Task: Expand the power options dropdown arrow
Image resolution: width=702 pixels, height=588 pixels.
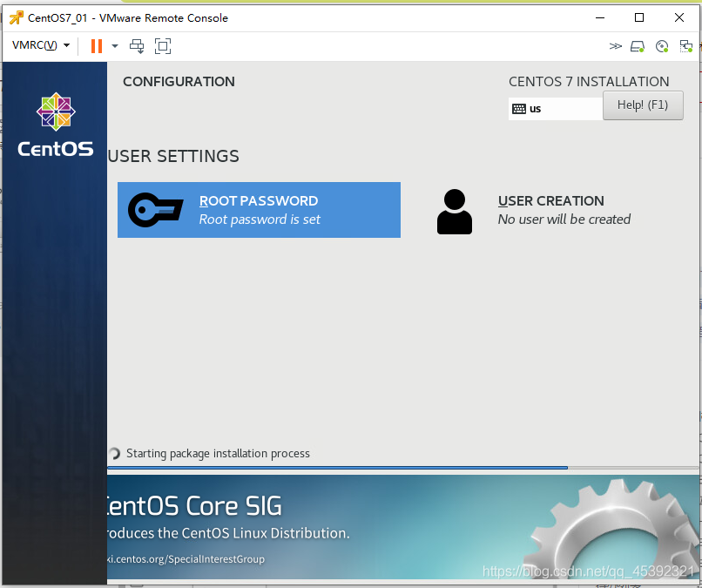Action: click(115, 45)
